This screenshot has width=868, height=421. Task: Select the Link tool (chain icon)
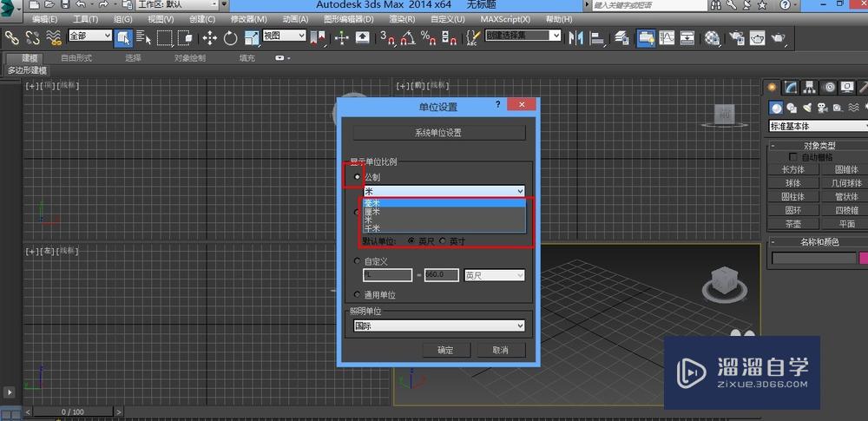11,37
